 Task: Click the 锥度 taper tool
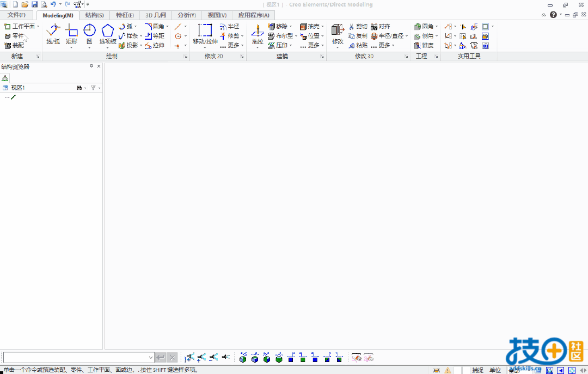point(424,45)
